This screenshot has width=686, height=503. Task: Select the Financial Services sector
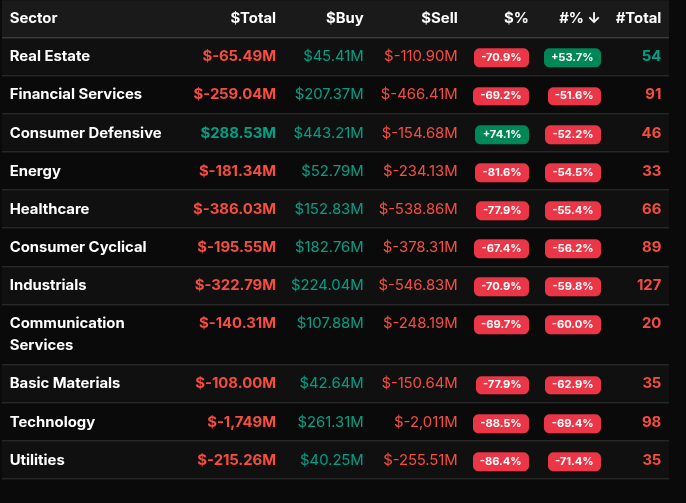75,94
